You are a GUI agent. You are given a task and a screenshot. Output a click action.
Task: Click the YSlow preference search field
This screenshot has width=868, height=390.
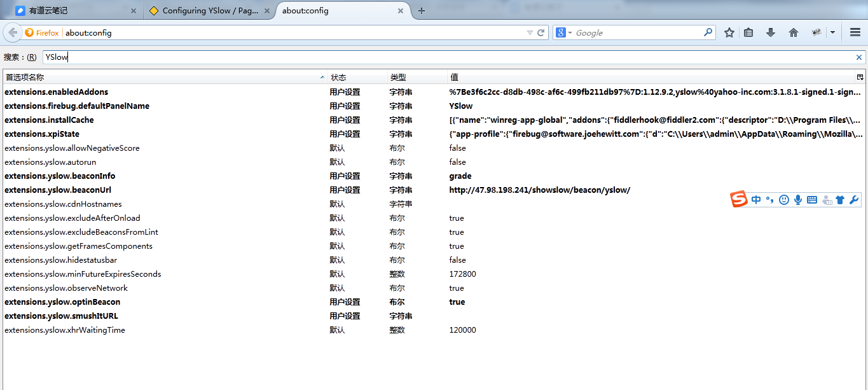448,57
